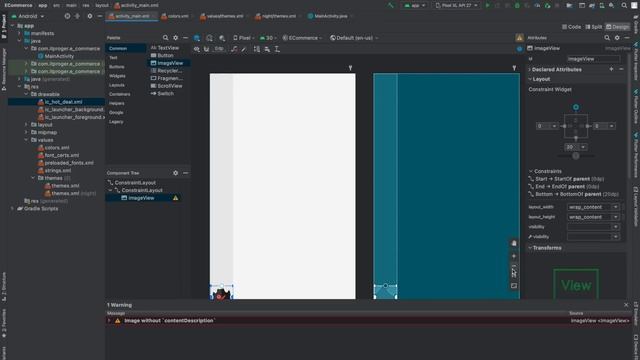This screenshot has height=360, width=640.
Task: Click the zoom-in plus on design canvas
Action: click(514, 256)
